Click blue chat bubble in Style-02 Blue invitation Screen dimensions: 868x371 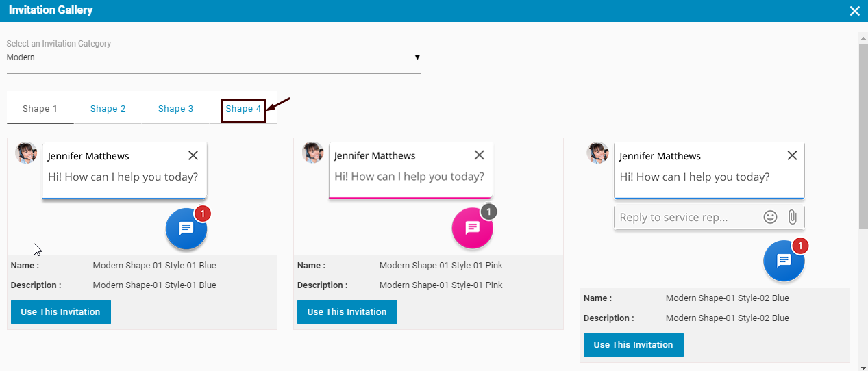click(784, 261)
